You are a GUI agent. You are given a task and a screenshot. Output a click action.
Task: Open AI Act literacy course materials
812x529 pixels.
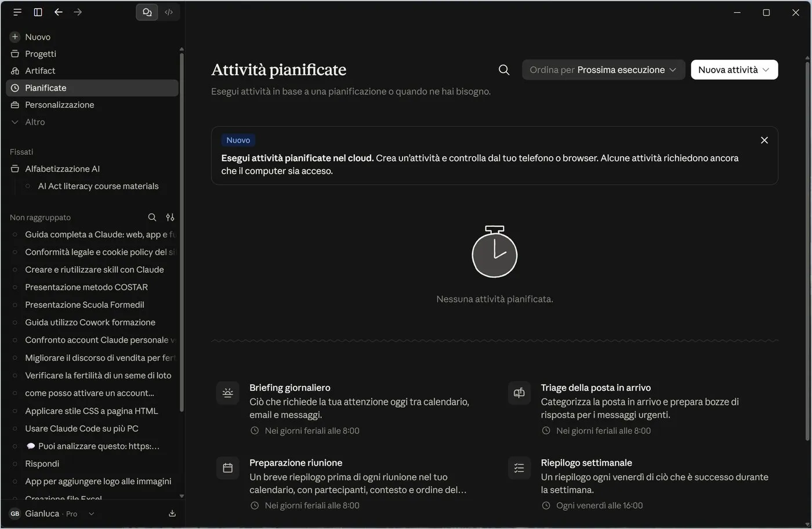[99, 186]
